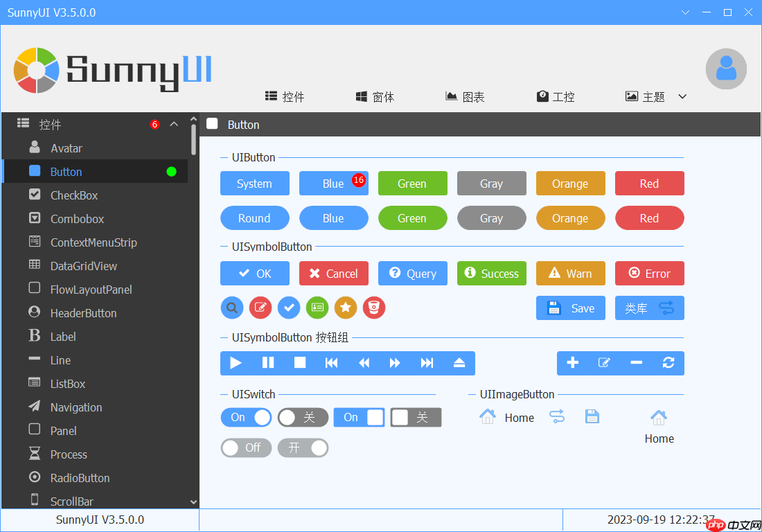Click the eject icon in the playback button group
This screenshot has height=532, width=762.
pyautogui.click(x=459, y=363)
